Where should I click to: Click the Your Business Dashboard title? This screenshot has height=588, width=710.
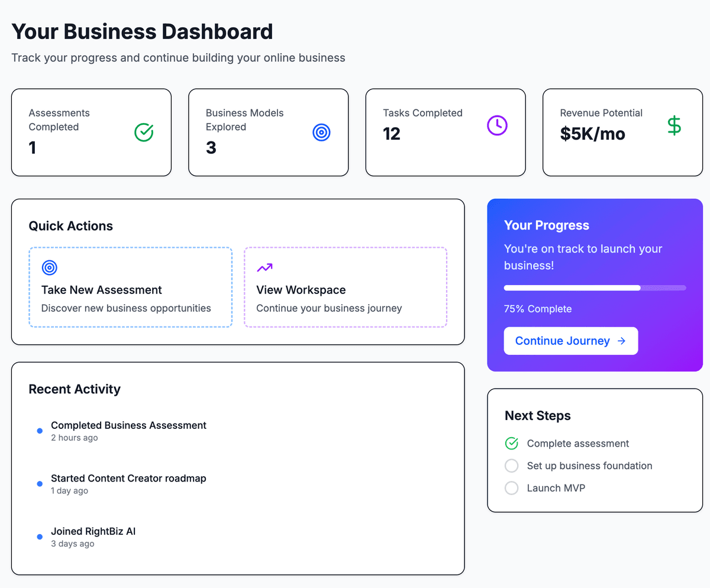tap(142, 31)
